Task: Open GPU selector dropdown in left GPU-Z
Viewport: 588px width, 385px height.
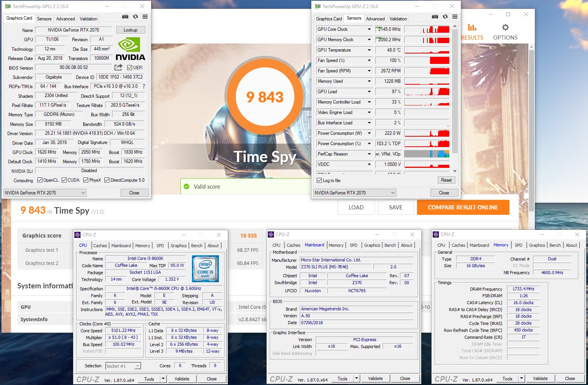Action: pyautogui.click(x=45, y=193)
